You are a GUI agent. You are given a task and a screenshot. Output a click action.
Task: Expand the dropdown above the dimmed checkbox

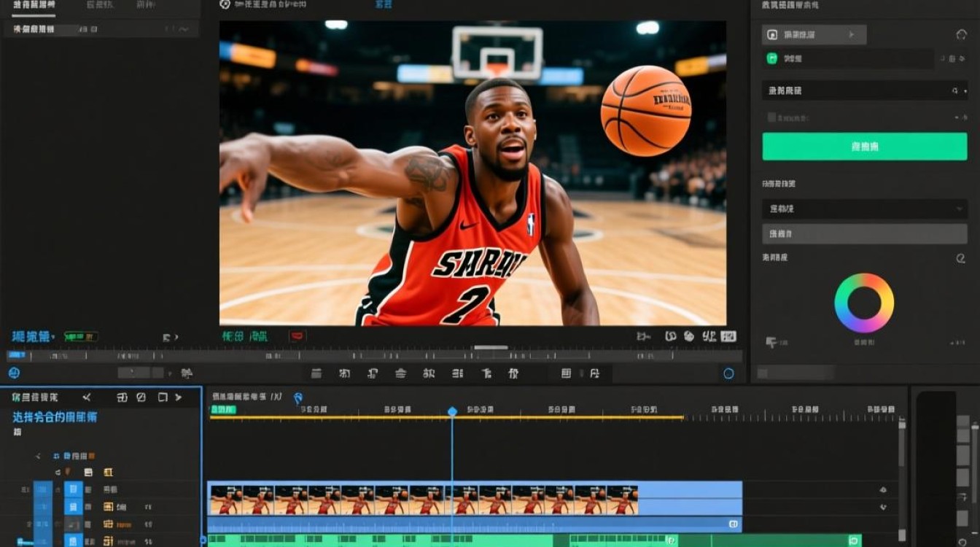[x=864, y=90]
